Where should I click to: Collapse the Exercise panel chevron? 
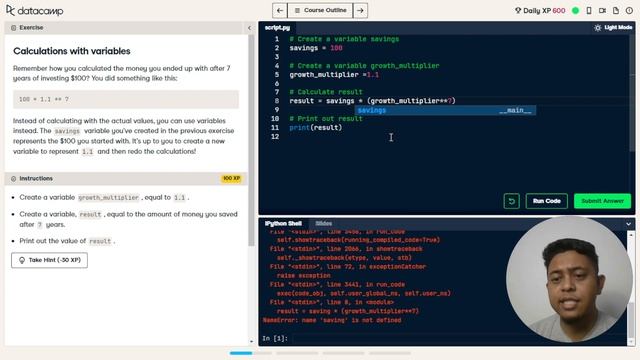click(x=249, y=28)
